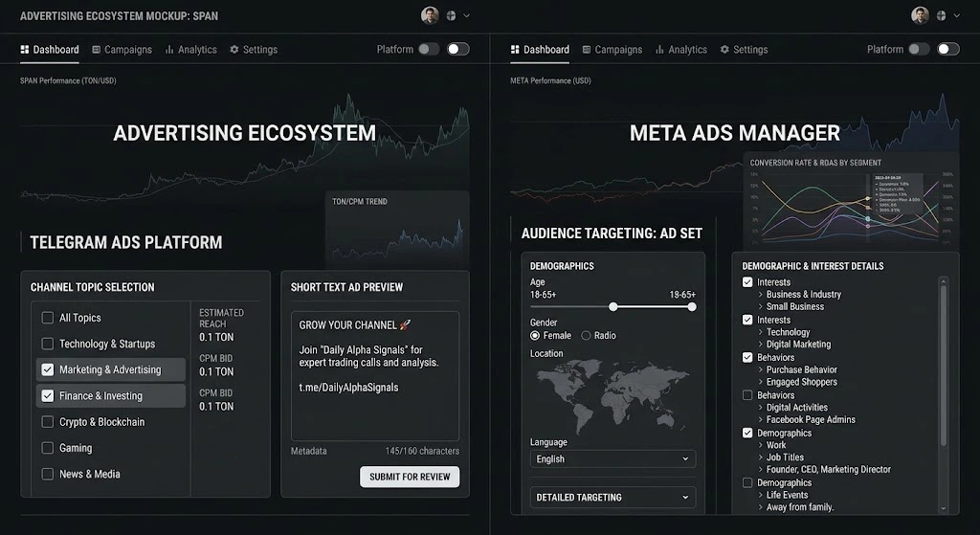Open the English language dropdown
980x535 pixels.
click(612, 458)
